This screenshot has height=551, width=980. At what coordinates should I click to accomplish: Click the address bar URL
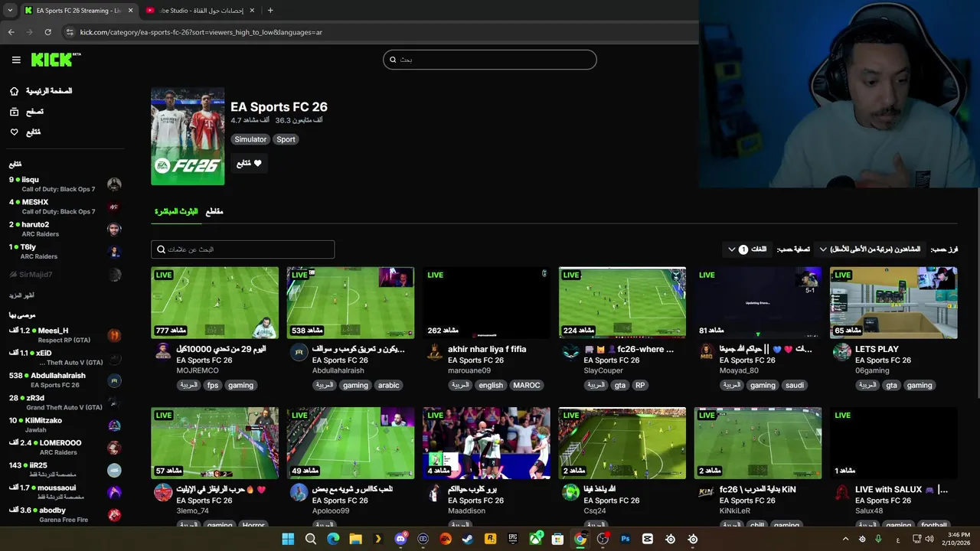pyautogui.click(x=201, y=32)
